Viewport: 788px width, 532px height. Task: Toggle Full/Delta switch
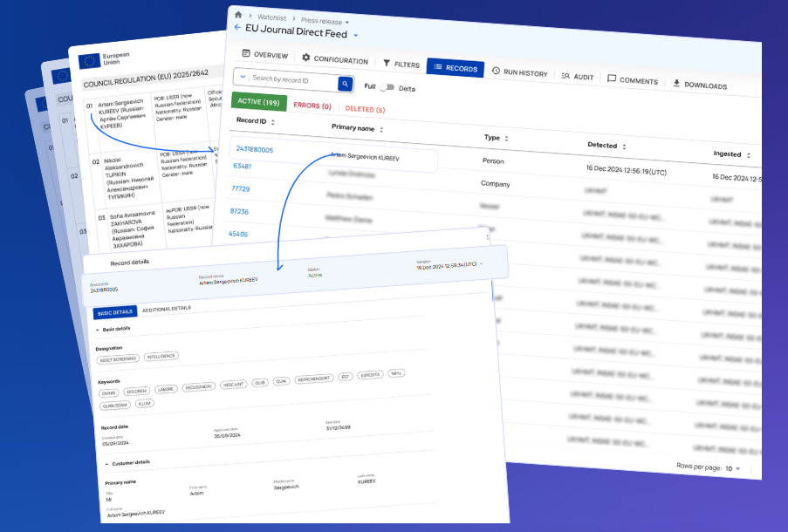coord(387,87)
